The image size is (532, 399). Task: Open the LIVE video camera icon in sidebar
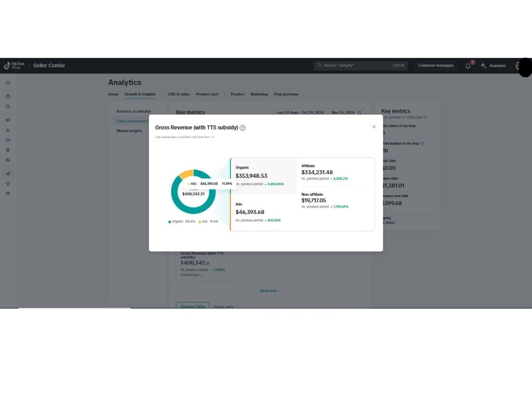coord(8,140)
